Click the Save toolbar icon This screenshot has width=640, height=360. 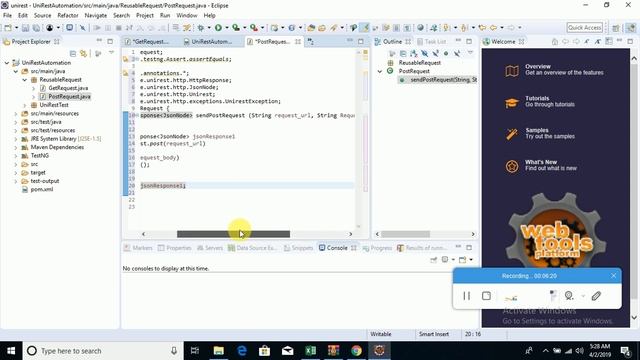(25, 28)
